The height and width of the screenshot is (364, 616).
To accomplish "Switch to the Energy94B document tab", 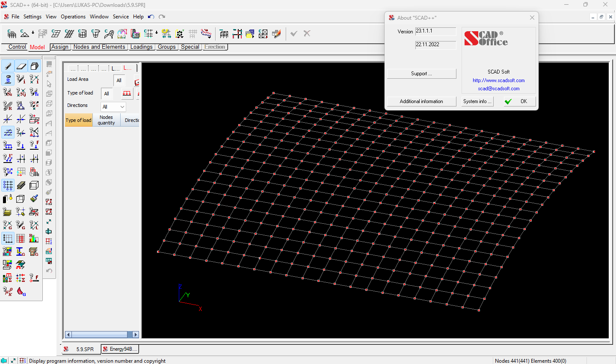I will (x=120, y=349).
